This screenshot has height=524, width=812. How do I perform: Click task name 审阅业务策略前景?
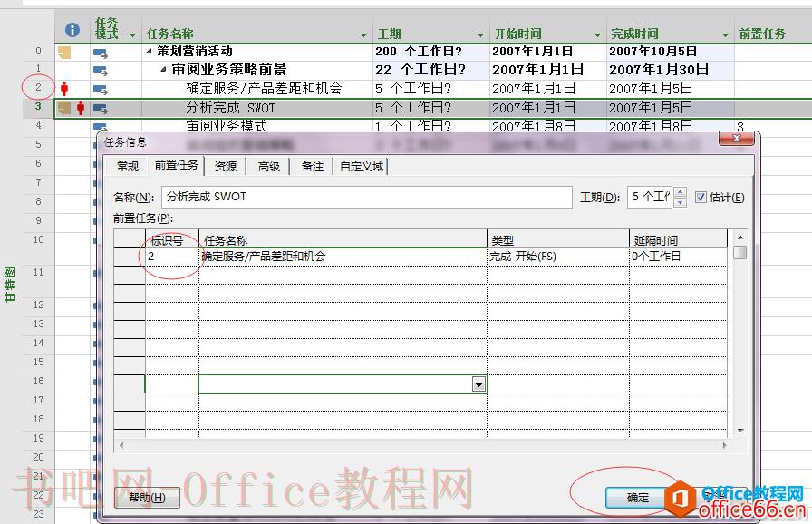229,70
